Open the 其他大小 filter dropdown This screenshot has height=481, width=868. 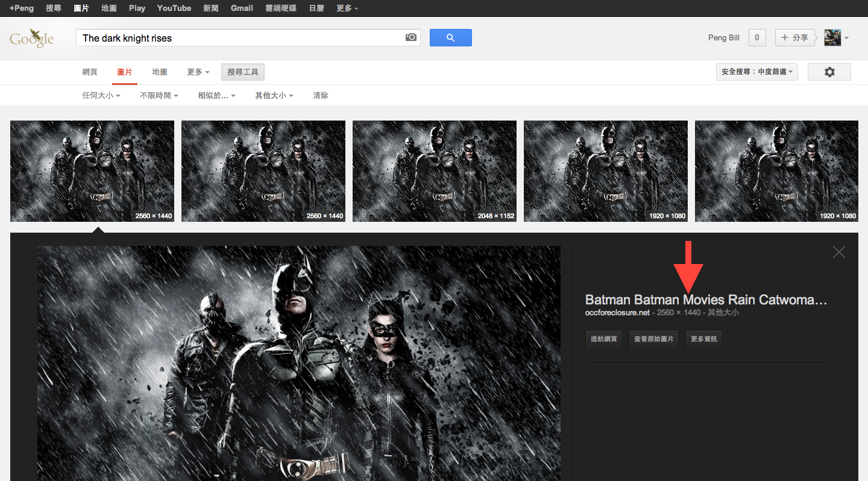pos(274,95)
